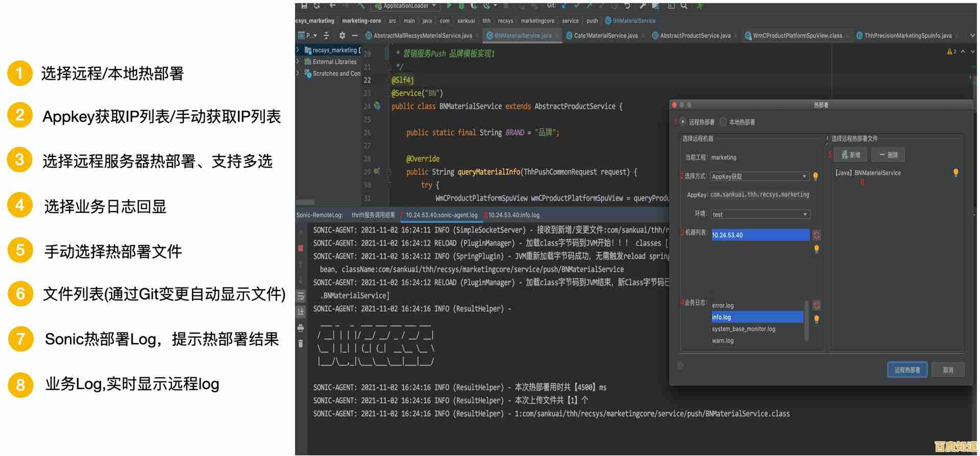
Task: Open Project view selector dropdown
Action: 308,35
